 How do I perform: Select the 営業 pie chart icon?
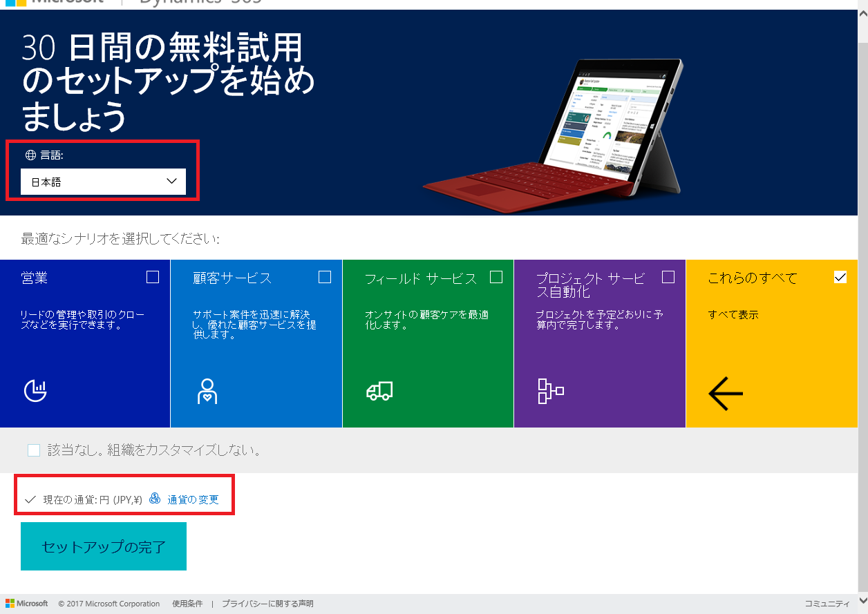click(35, 391)
